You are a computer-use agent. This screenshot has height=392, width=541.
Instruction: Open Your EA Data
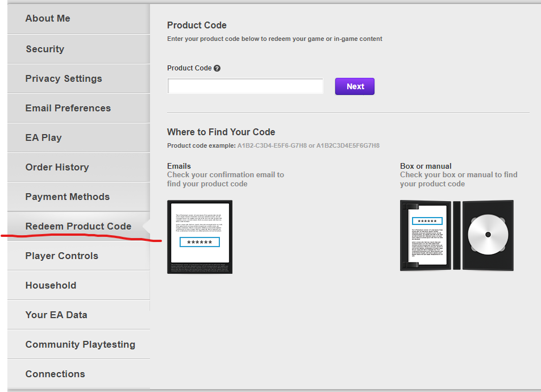(78, 315)
